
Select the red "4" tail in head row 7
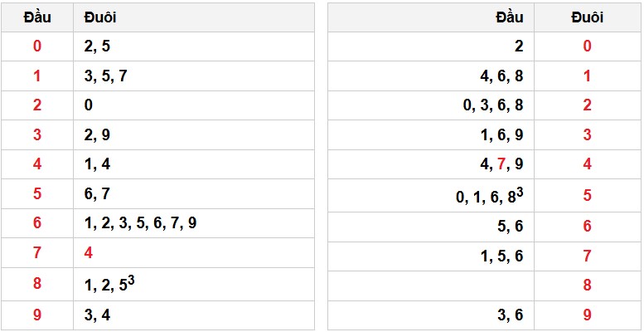89,252
